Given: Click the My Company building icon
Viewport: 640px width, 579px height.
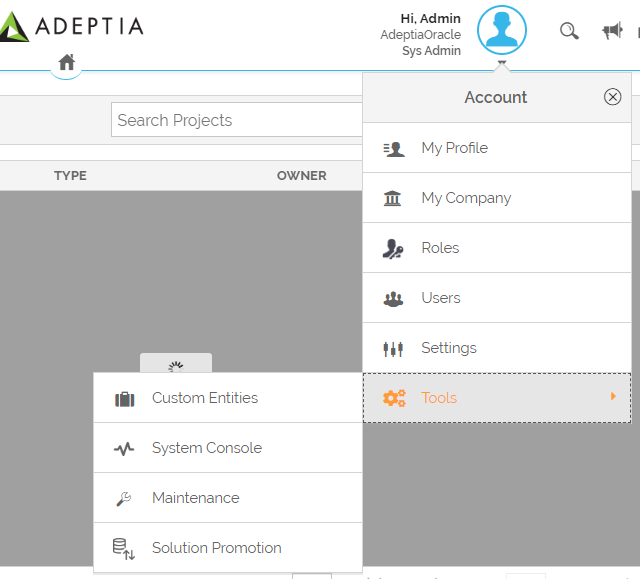Looking at the screenshot, I should coord(393,198).
